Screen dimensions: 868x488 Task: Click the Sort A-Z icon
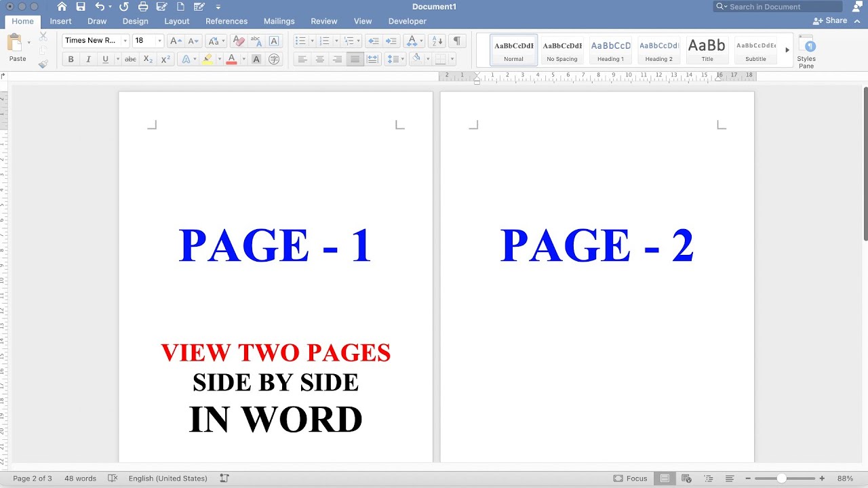coord(437,41)
